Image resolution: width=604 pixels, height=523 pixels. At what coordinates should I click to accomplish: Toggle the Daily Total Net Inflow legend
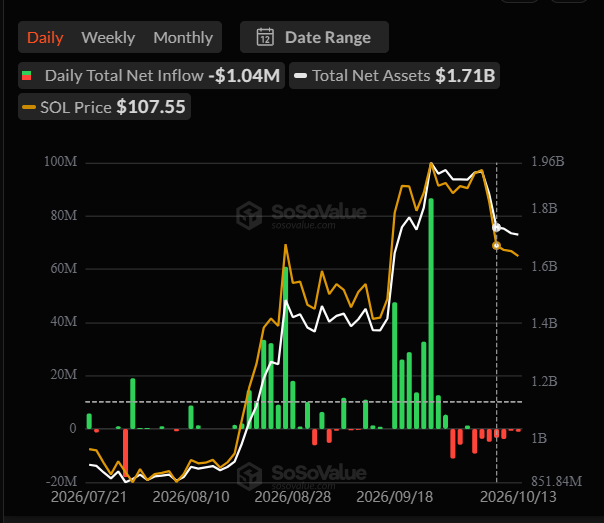(x=151, y=75)
